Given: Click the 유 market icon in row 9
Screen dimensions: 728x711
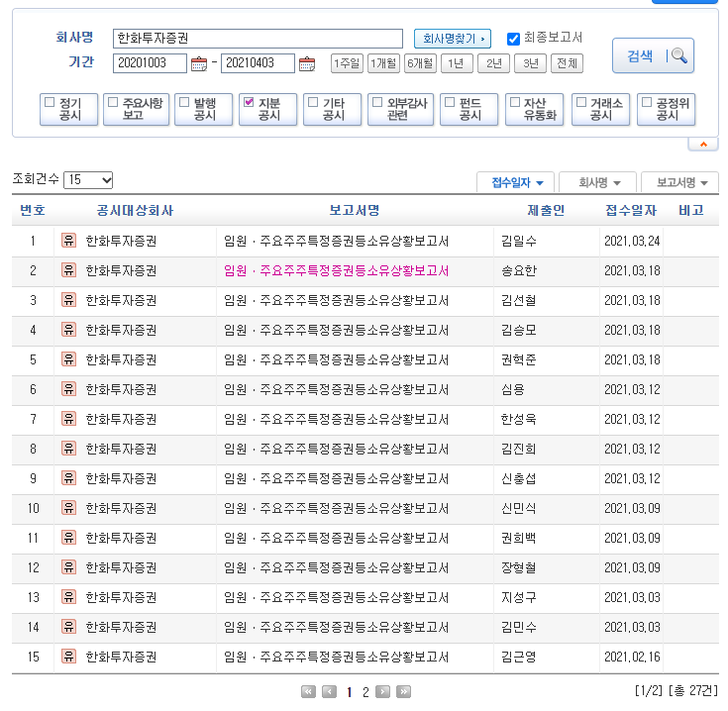Looking at the screenshot, I should [x=68, y=478].
